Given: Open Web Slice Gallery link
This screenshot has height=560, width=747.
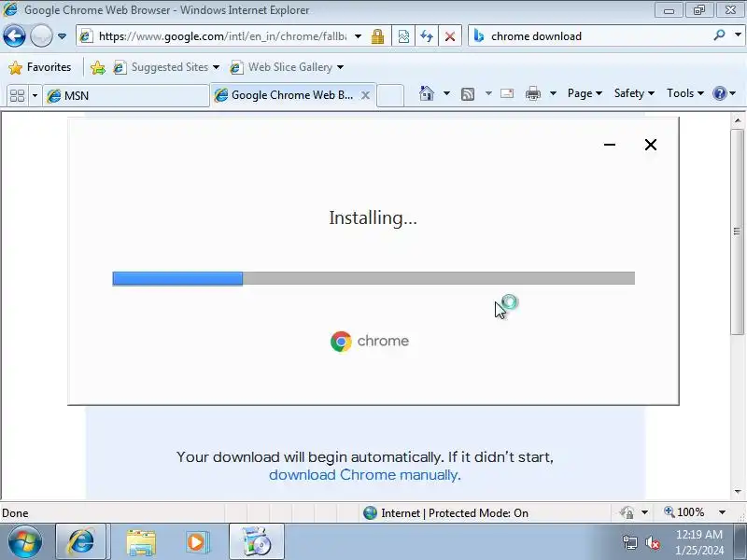Looking at the screenshot, I should (287, 67).
